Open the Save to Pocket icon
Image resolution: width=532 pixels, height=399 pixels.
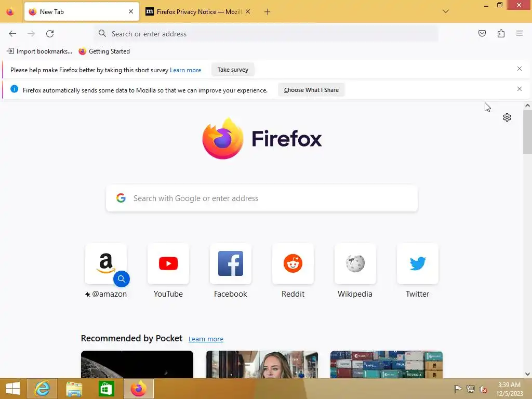point(482,33)
